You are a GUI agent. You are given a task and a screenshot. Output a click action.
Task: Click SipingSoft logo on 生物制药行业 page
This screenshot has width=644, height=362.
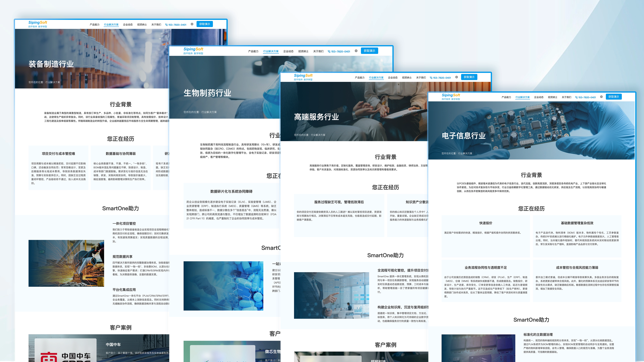coord(193,51)
